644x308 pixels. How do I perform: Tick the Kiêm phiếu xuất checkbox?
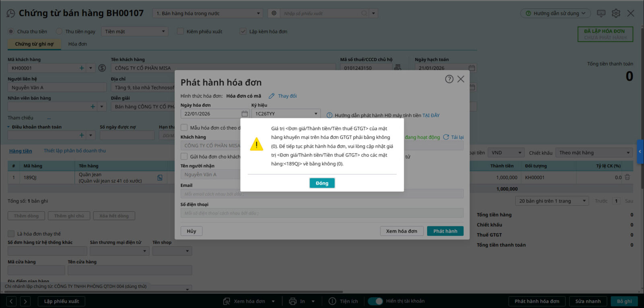(x=180, y=31)
